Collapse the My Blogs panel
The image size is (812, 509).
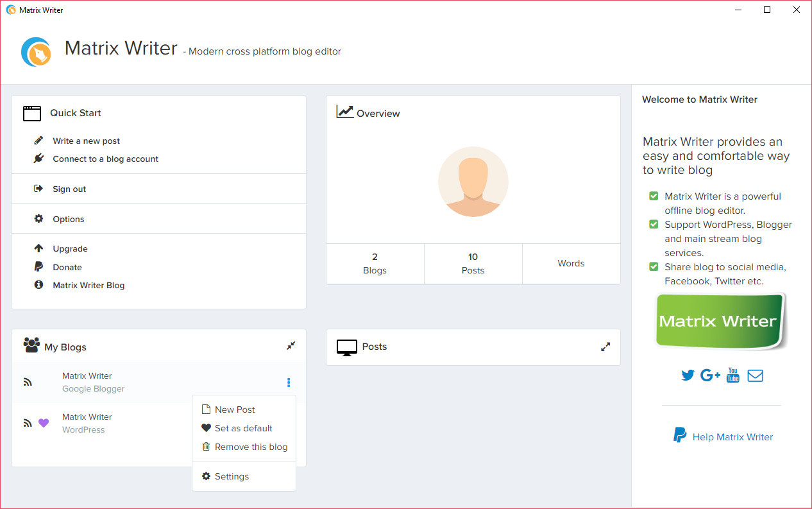(291, 345)
